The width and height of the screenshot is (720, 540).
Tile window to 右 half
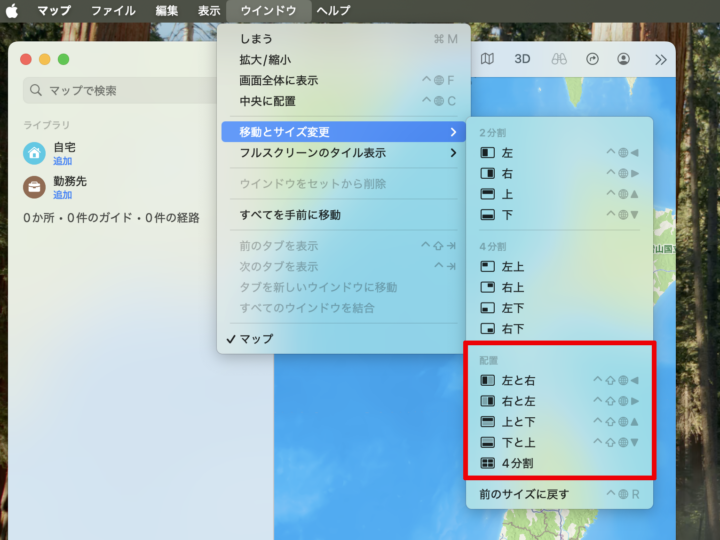click(x=559, y=173)
